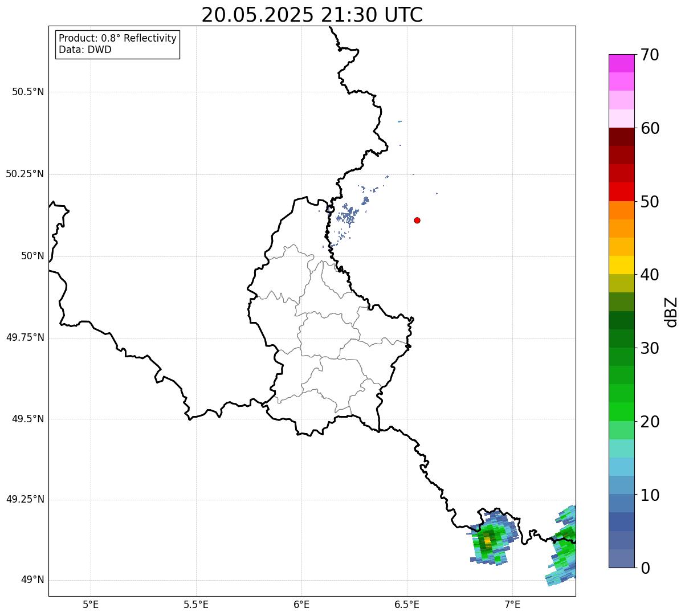Screen dimensions: 685x616
Task: Click the "50.25°N" latitude label
Action: (x=25, y=174)
